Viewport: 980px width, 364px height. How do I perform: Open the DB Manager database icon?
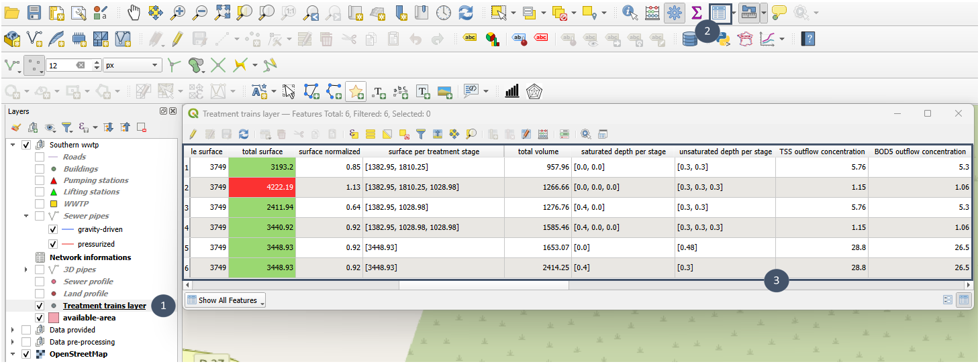pyautogui.click(x=689, y=40)
